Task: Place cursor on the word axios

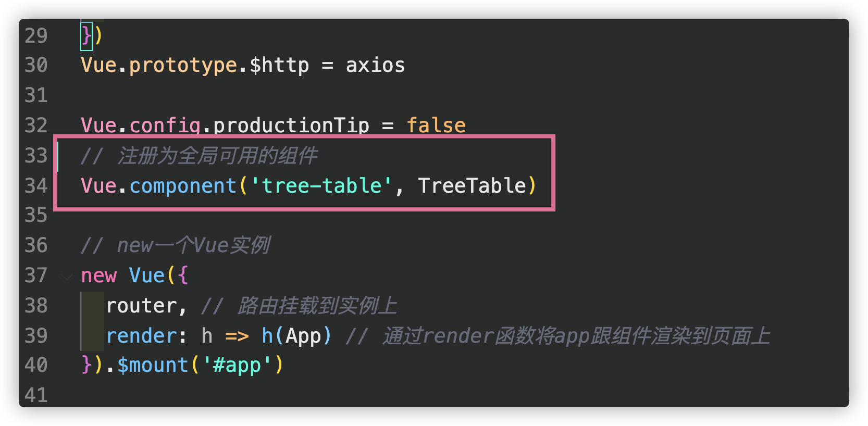Action: pyautogui.click(x=376, y=66)
